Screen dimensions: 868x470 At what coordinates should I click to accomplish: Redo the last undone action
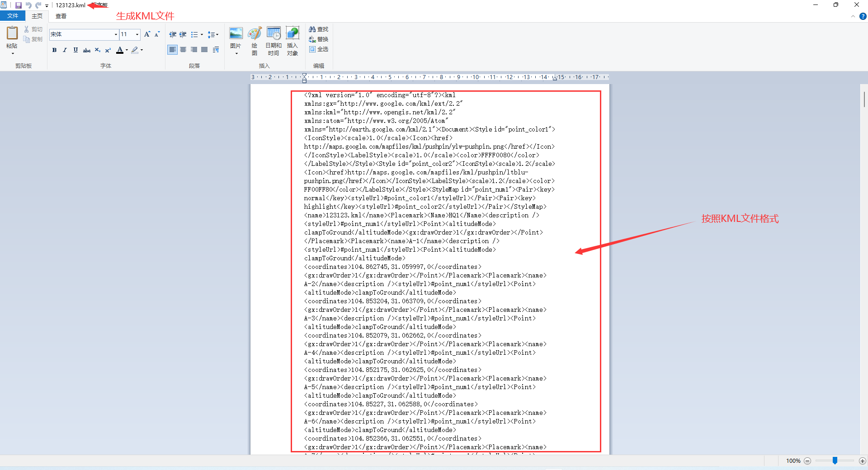[x=38, y=5]
